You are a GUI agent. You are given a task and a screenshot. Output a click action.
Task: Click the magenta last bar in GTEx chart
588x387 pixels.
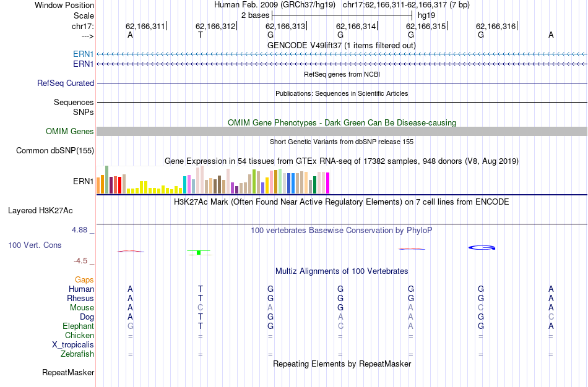tap(328, 183)
